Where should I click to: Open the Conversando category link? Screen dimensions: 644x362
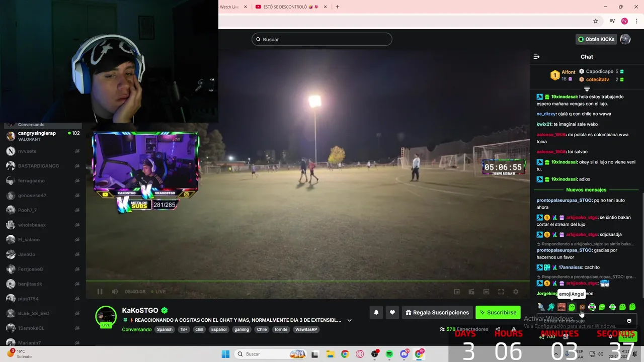136,329
